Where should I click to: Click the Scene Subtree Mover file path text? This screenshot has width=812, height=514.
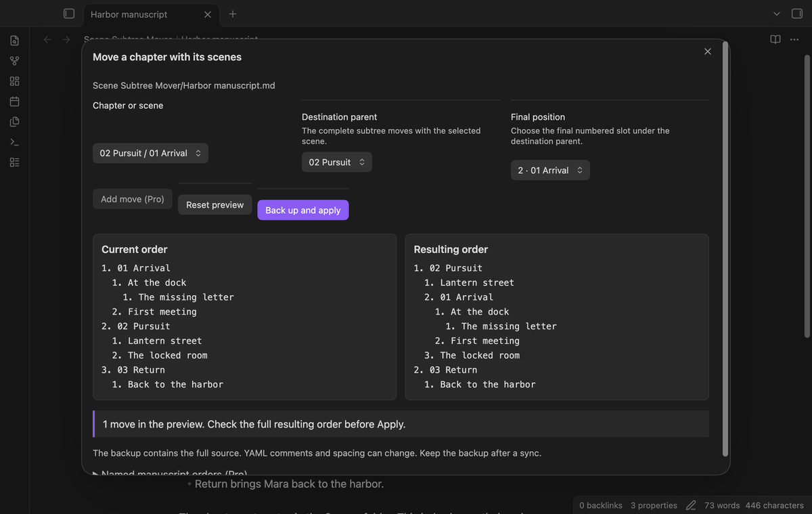[184, 85]
